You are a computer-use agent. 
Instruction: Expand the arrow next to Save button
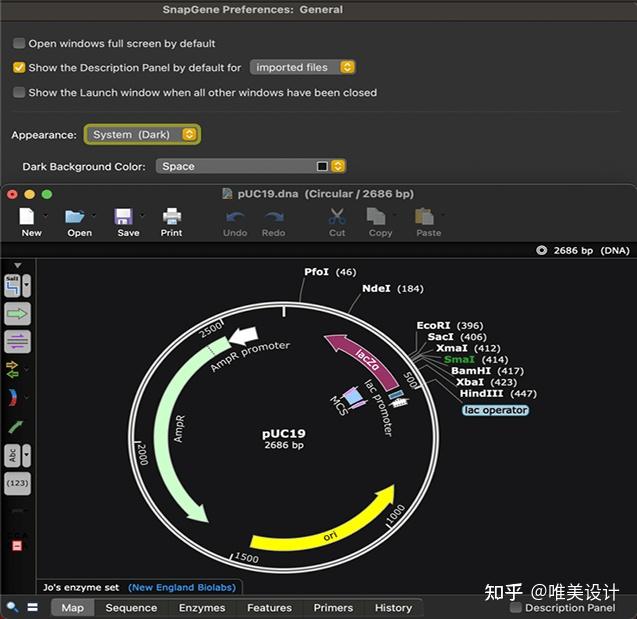[142, 215]
